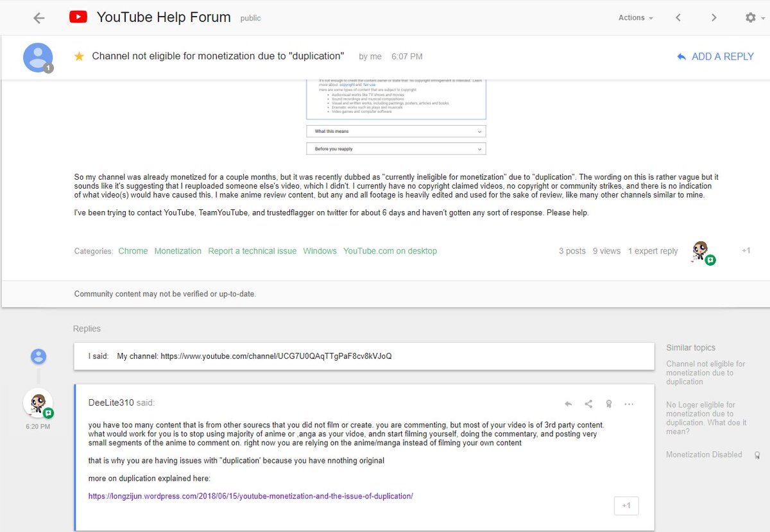
Task: Open the Windows category link
Action: (320, 251)
